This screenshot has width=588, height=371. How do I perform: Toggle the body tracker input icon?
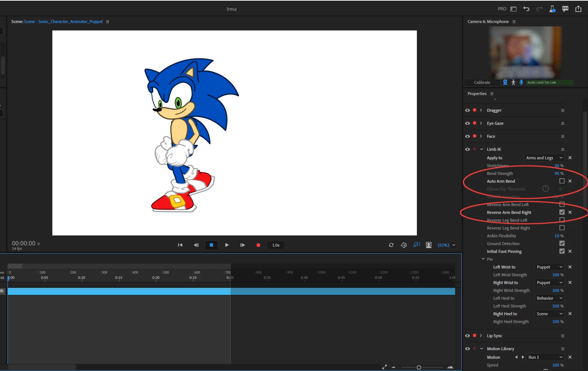pos(513,82)
